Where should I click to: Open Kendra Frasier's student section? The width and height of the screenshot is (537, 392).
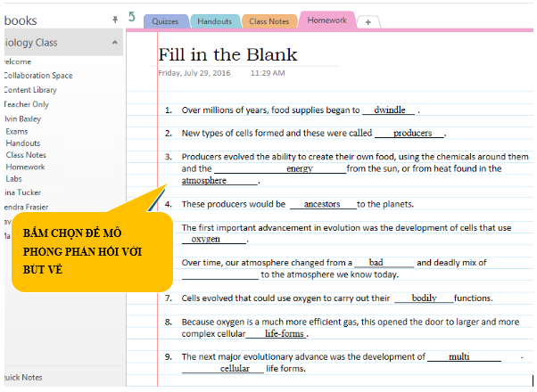tap(25, 206)
